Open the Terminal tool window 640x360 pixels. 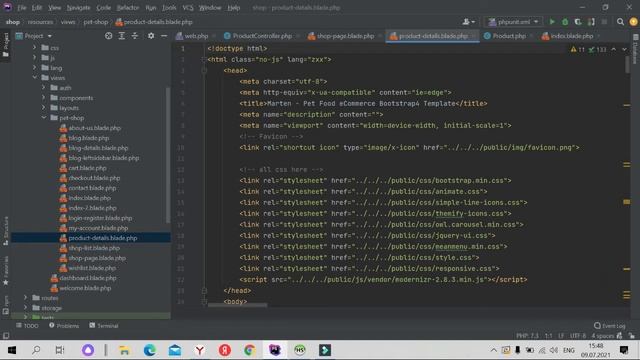click(104, 326)
